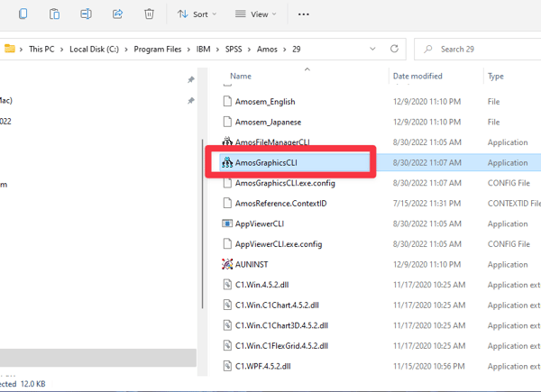This screenshot has height=392, width=541.
Task: Click the search magnifier icon
Action: [x=428, y=49]
